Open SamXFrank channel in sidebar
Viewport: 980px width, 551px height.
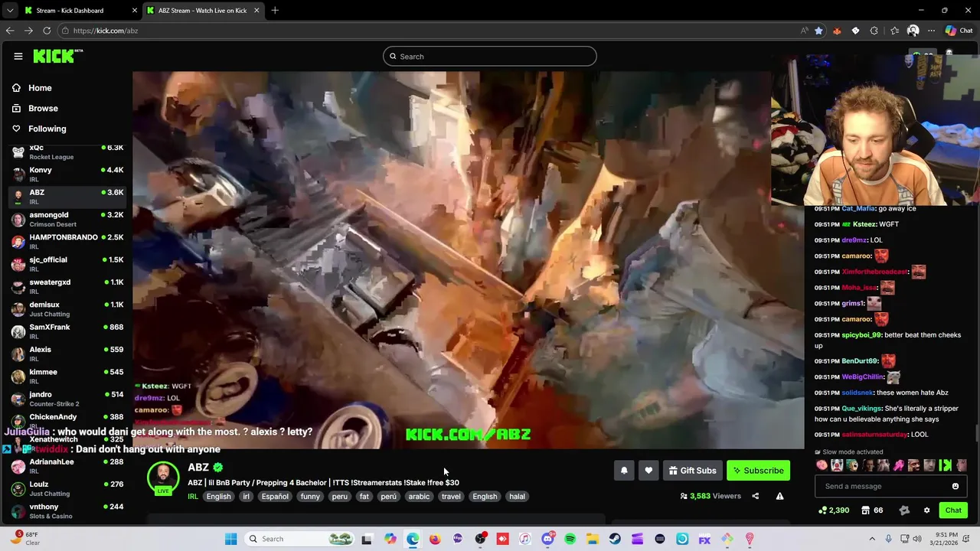point(67,331)
